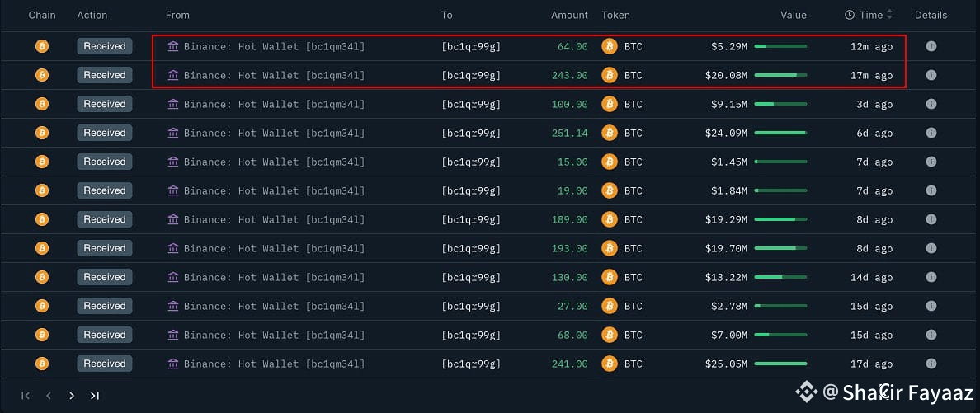The image size is (980, 413).
Task: Open Binance Hot Wallet sender in 15.00 BTC row
Action: tap(274, 162)
